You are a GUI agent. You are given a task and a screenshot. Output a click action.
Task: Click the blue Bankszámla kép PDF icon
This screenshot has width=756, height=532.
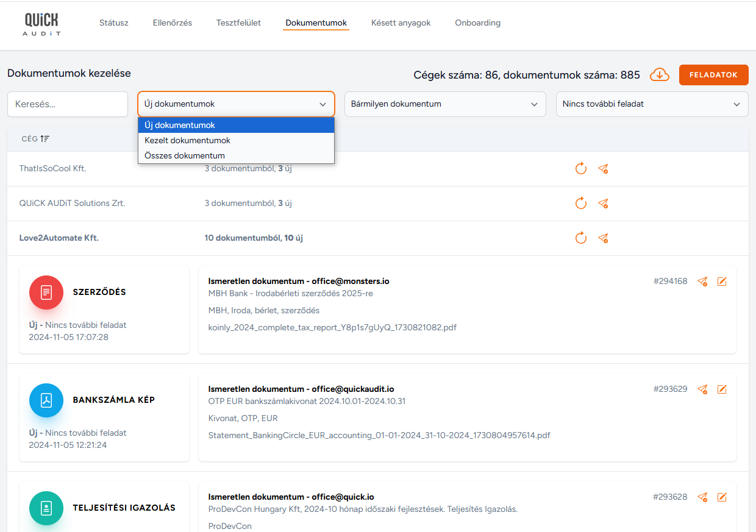coord(46,400)
